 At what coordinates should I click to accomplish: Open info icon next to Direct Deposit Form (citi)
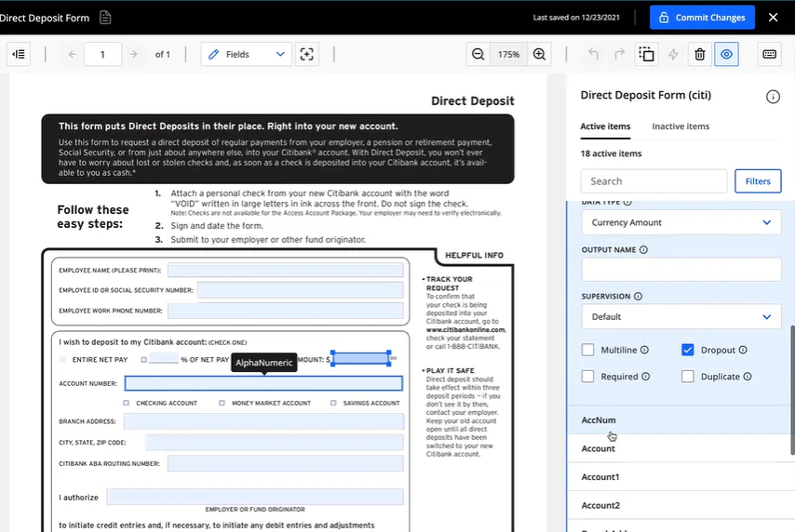pyautogui.click(x=773, y=97)
